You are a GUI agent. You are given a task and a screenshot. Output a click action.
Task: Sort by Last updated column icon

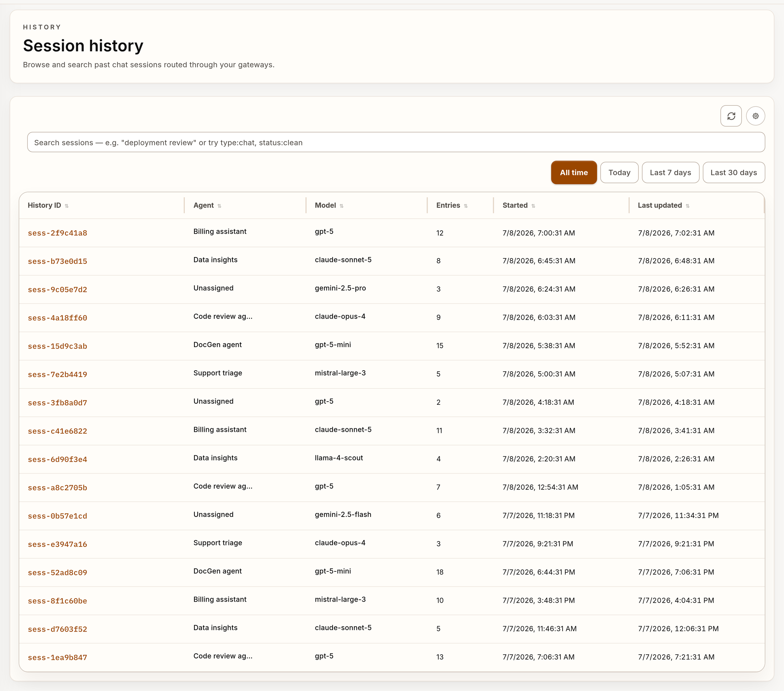(688, 206)
